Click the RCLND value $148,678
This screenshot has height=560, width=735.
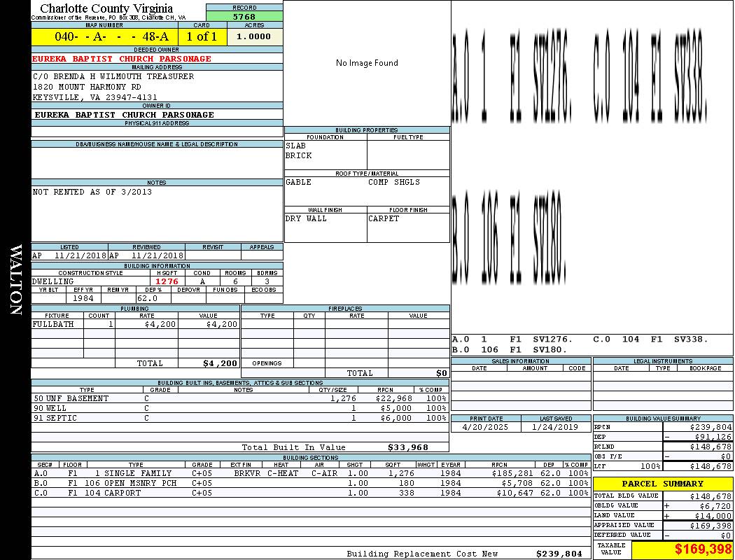coord(710,447)
